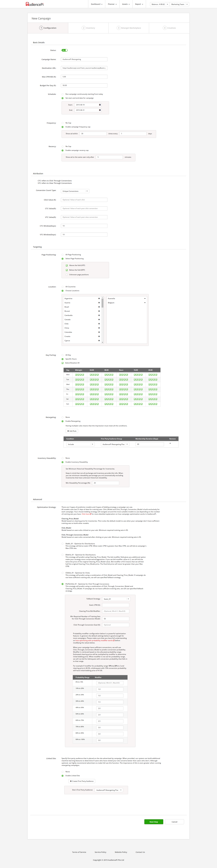The image size is (217, 868).
Task: Remove Australia using its minus icon
Action: pos(145,299)
